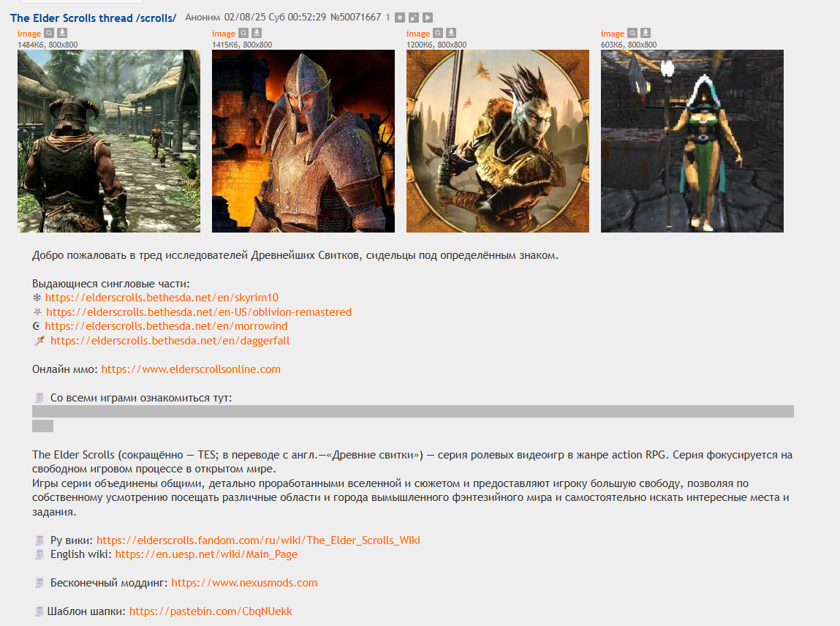Screen dimensions: 840x626
Task: Download the 1200Кб Morrowind image
Action: [451, 33]
